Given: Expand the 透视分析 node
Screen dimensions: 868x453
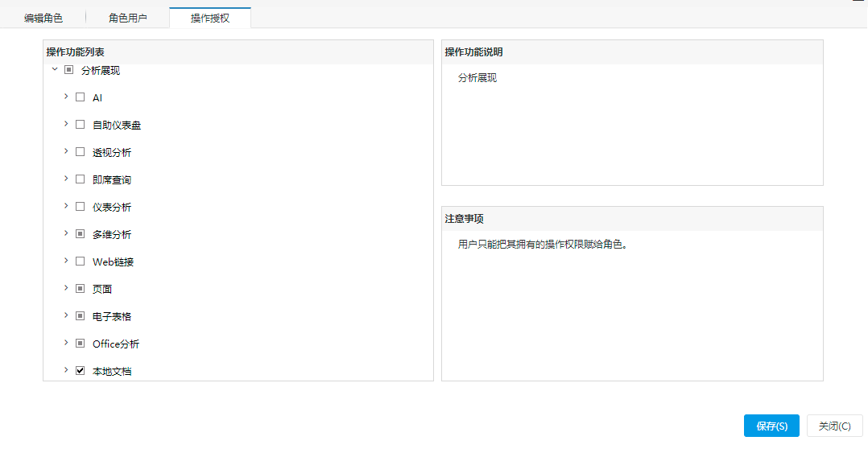Looking at the screenshot, I should click(66, 151).
